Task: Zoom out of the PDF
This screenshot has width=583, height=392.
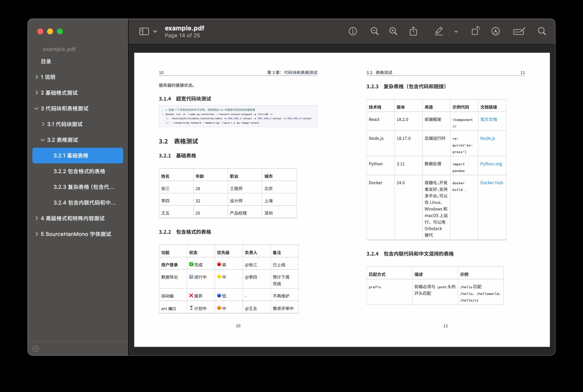Action: pos(374,31)
